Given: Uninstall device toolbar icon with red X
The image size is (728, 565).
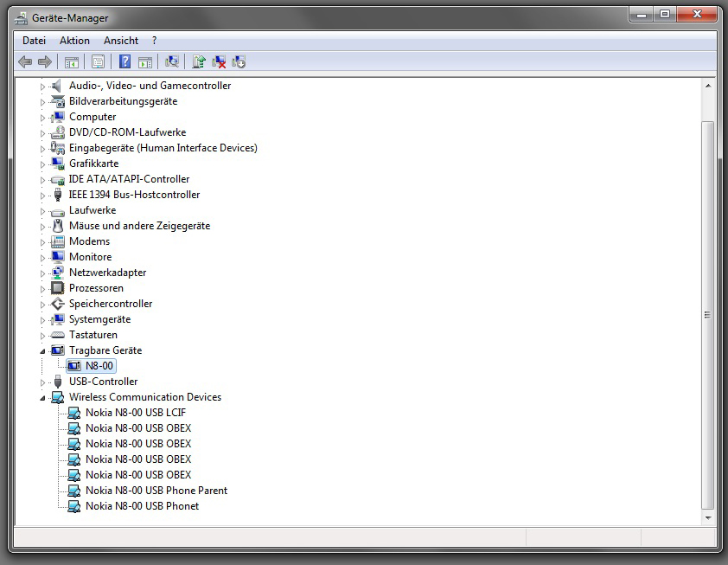Looking at the screenshot, I should [219, 61].
